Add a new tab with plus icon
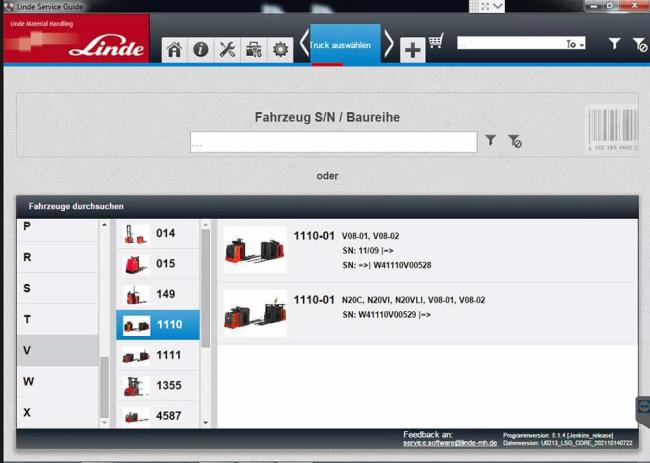The height and width of the screenshot is (463, 650). [412, 50]
